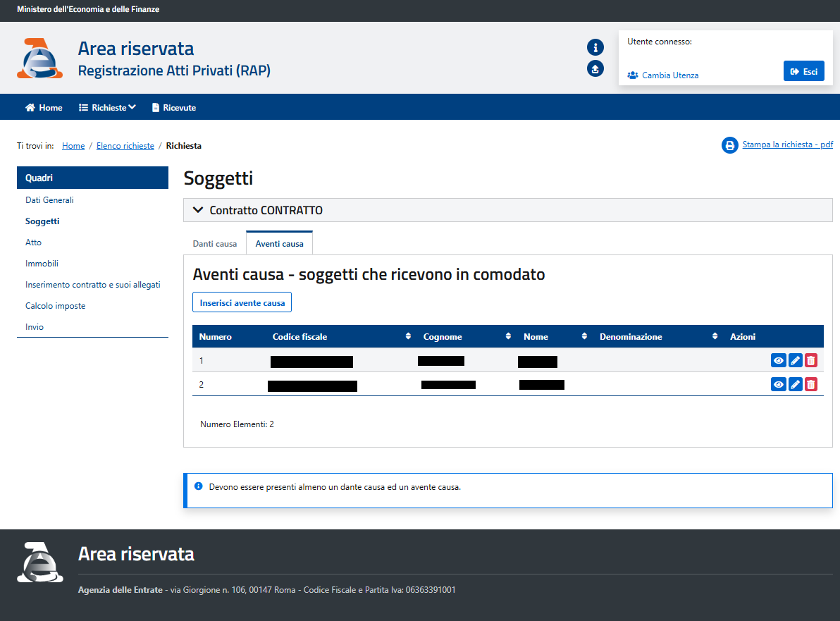The height and width of the screenshot is (621, 840).
Task: Delete row 1 subject with trash icon
Action: coord(811,361)
